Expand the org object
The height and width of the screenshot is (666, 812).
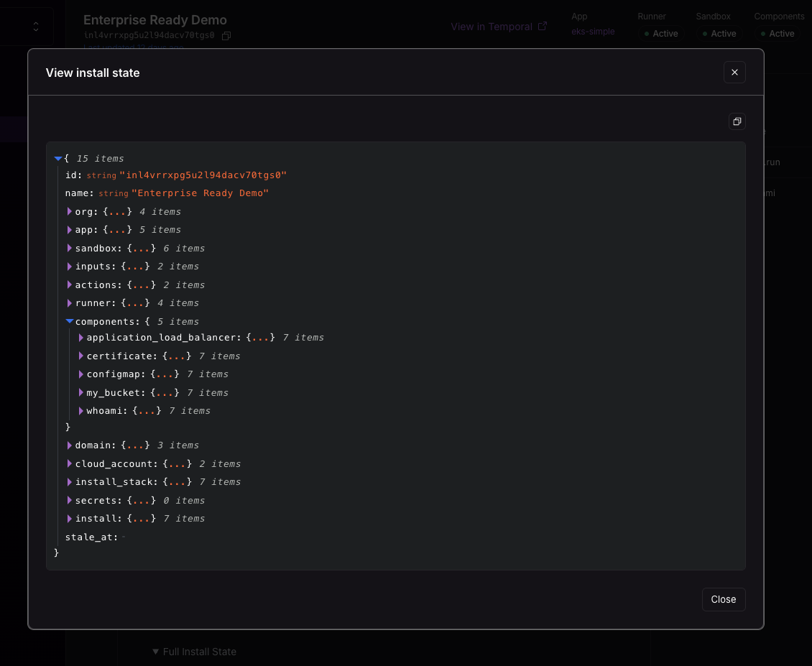(x=70, y=211)
